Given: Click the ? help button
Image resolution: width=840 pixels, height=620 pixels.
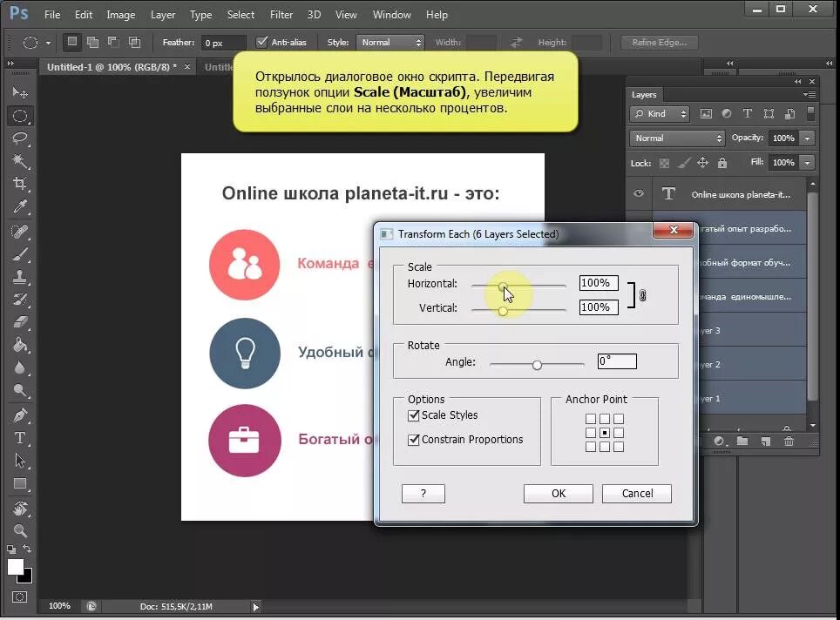Looking at the screenshot, I should pos(423,493).
